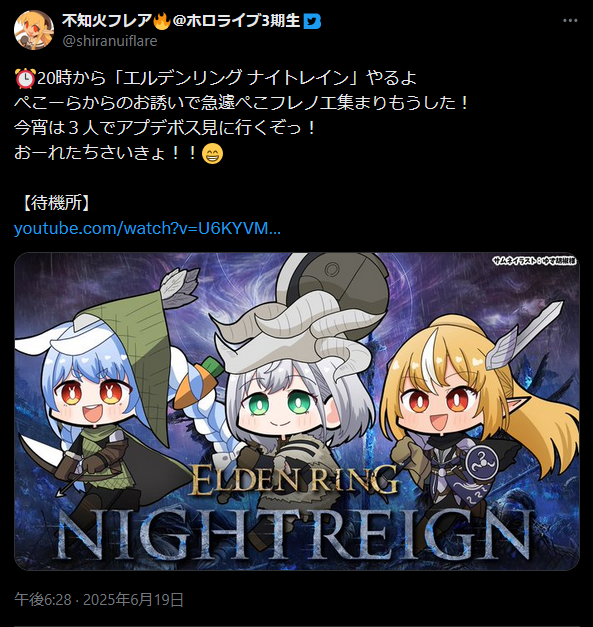Click the fire emoji in display name
The height and width of the screenshot is (627, 593).
[162, 21]
